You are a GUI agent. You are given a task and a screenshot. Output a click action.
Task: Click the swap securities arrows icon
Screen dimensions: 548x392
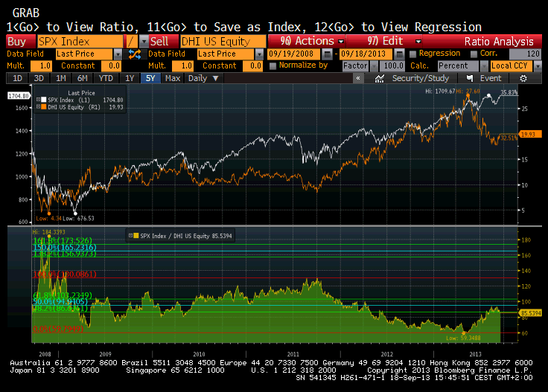click(135, 54)
